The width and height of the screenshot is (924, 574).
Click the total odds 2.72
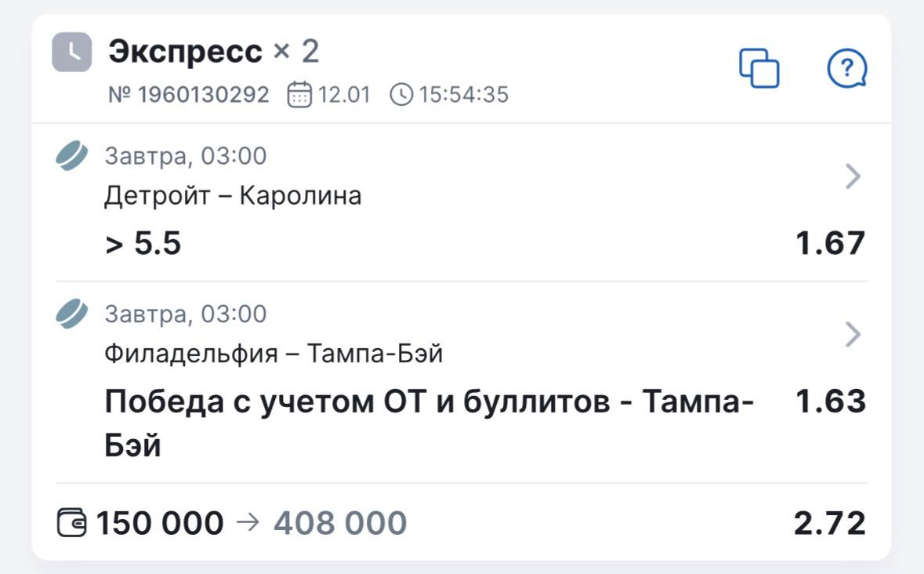(x=829, y=523)
